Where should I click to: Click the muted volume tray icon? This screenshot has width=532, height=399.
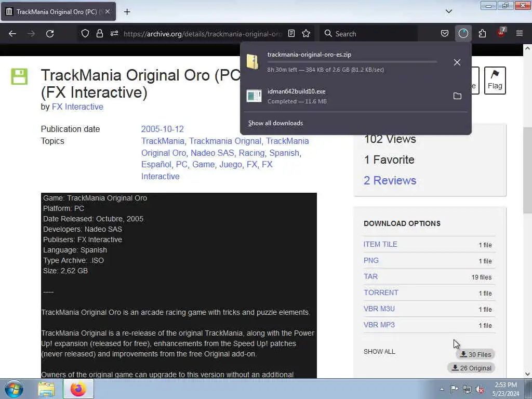coord(480,390)
